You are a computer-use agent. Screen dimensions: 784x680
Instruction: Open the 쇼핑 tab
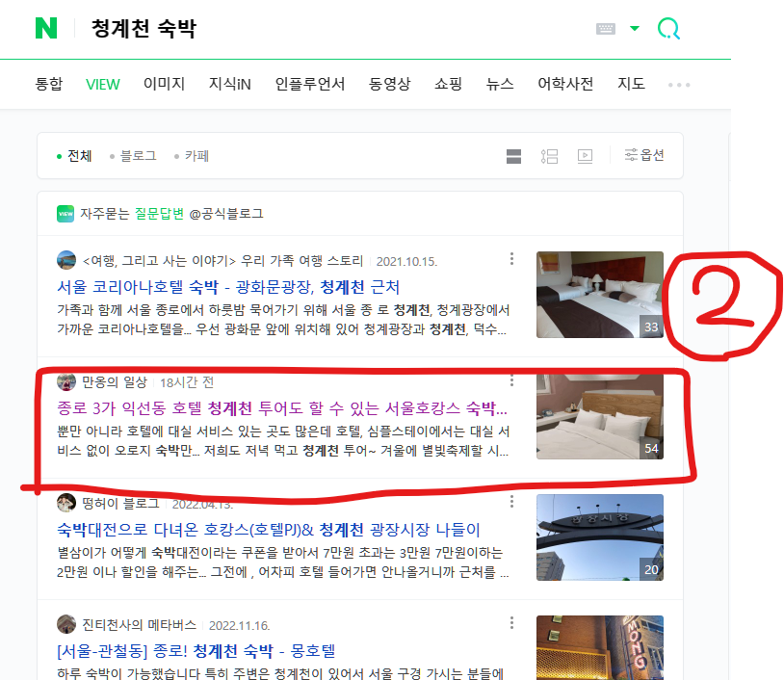tap(448, 84)
